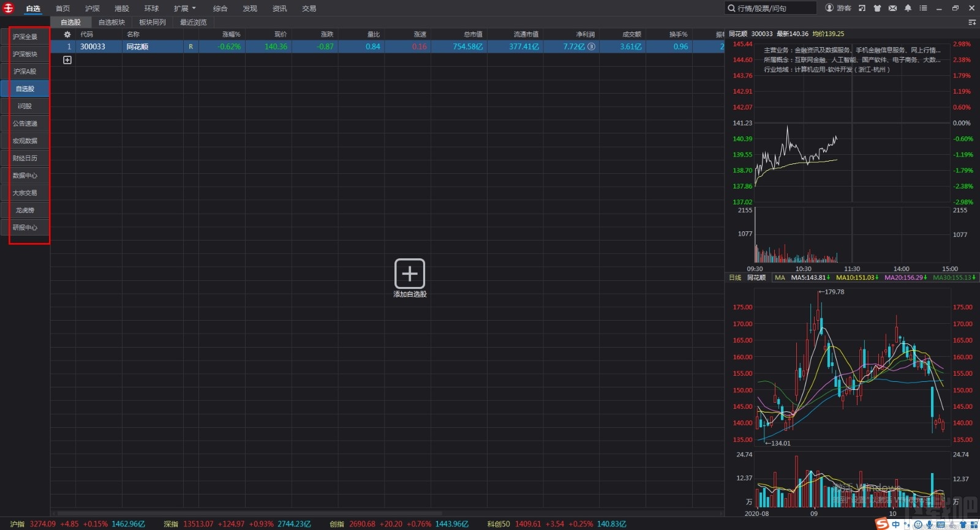Click 同花顺 name in watchlist row
Screen dimensions: 980x530
pos(137,47)
